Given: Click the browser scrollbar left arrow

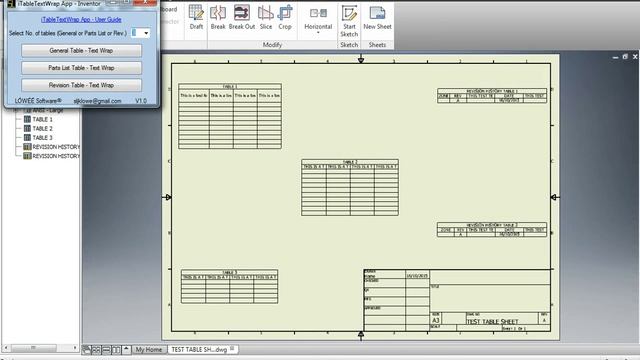Looking at the screenshot, I should coord(6,348).
